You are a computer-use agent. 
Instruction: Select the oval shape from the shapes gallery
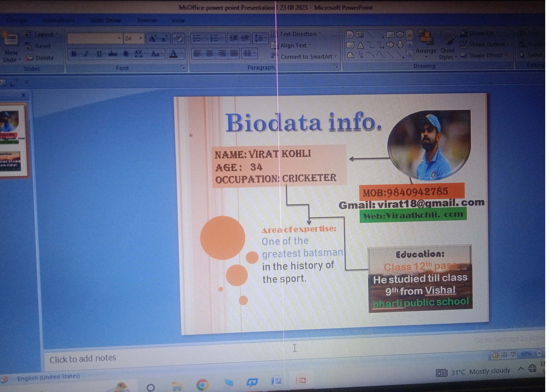pyautogui.click(x=400, y=34)
